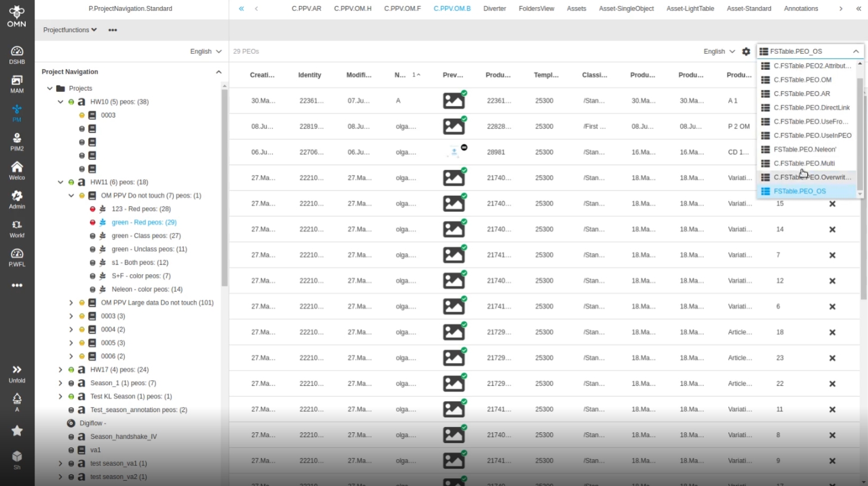Switch to the Diverter tab
Viewport: 868px width, 486px height.
click(x=495, y=8)
